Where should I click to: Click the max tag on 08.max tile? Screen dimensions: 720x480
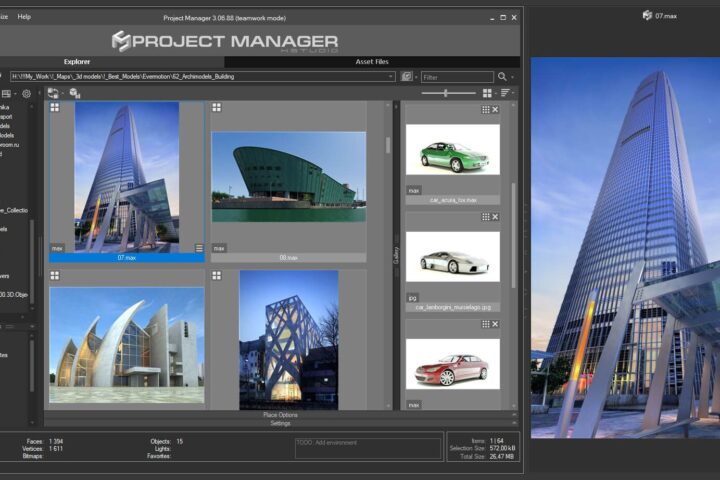[219, 248]
